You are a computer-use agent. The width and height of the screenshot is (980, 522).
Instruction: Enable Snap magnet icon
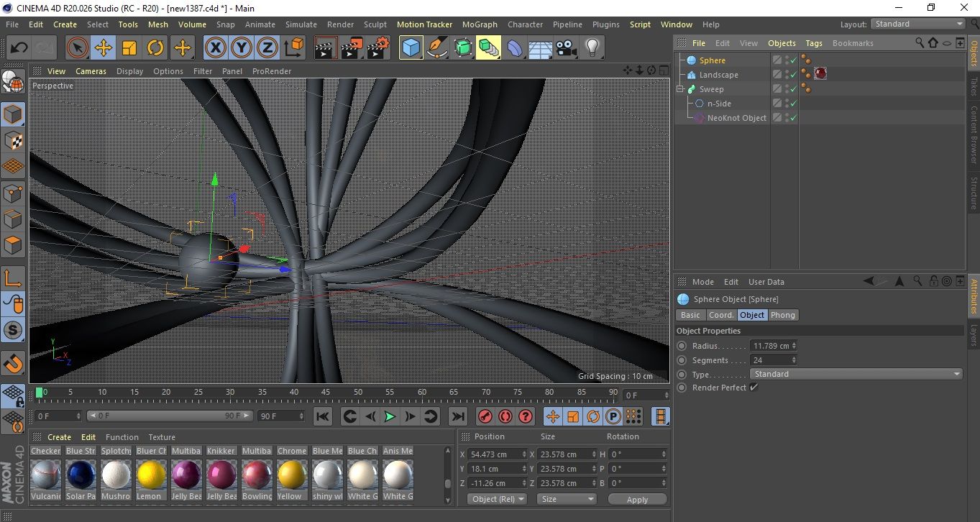click(x=13, y=364)
